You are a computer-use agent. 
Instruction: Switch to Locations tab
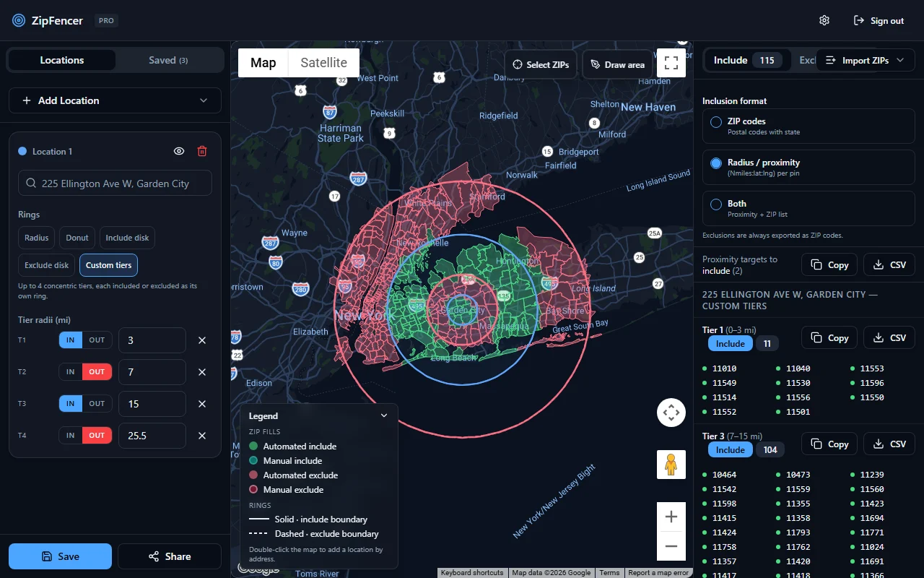[62, 60]
